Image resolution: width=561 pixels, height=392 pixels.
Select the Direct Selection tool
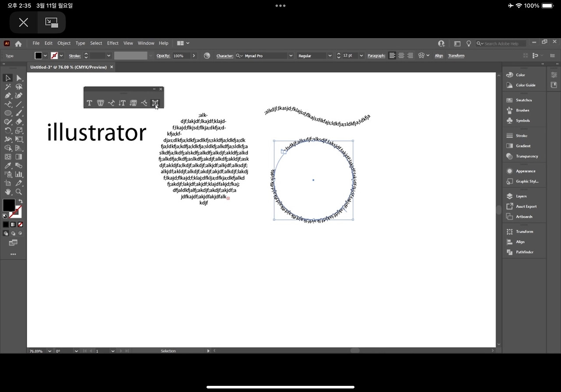[x=19, y=78]
